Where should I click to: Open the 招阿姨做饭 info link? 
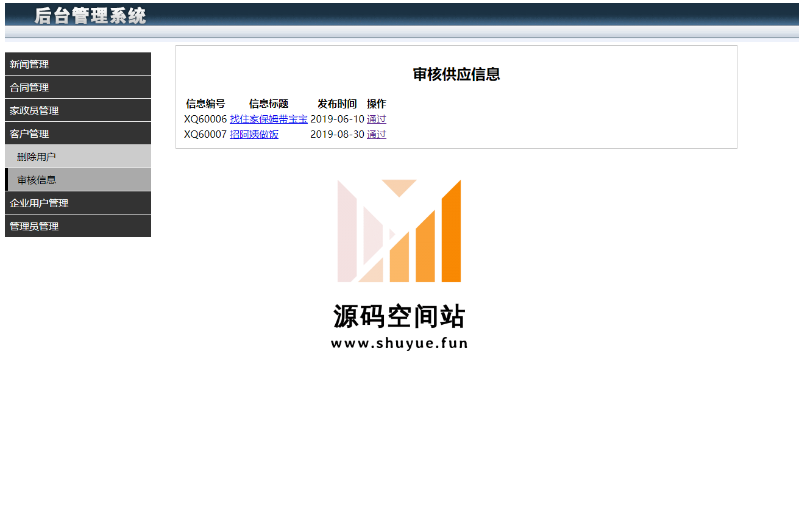254,134
